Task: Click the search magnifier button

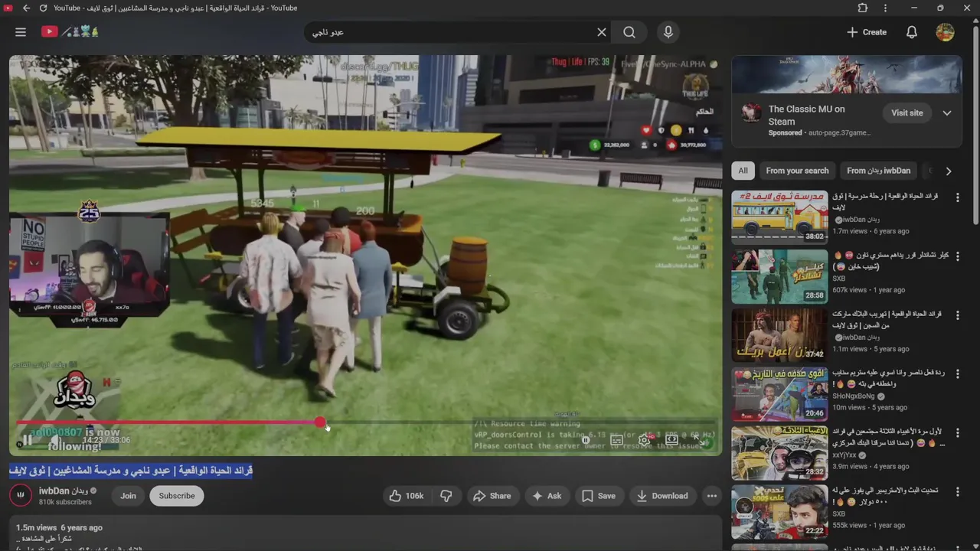Action: [x=629, y=32]
